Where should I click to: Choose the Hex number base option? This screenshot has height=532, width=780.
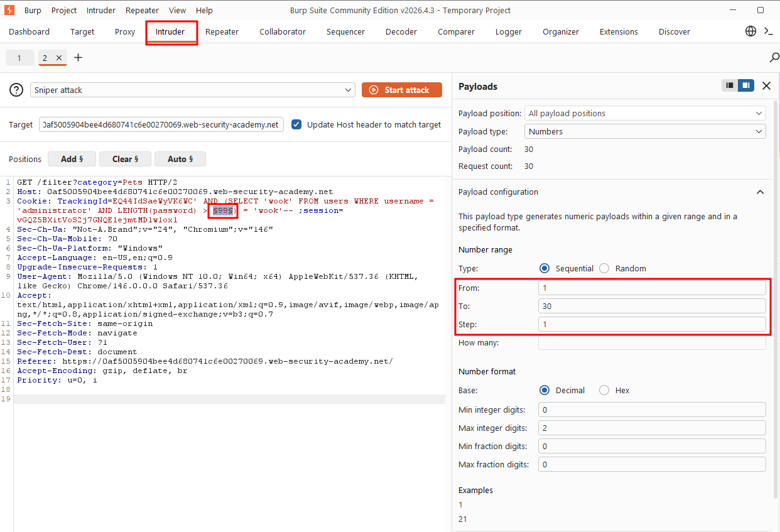click(604, 390)
